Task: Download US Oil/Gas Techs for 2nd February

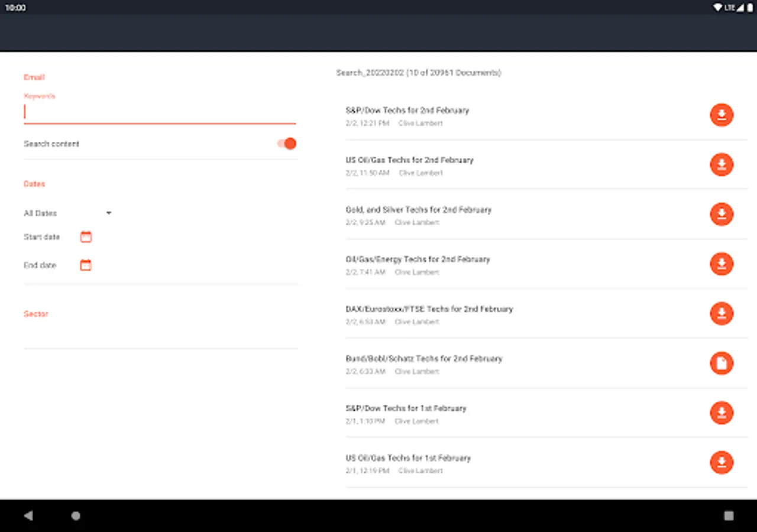Action: point(722,165)
